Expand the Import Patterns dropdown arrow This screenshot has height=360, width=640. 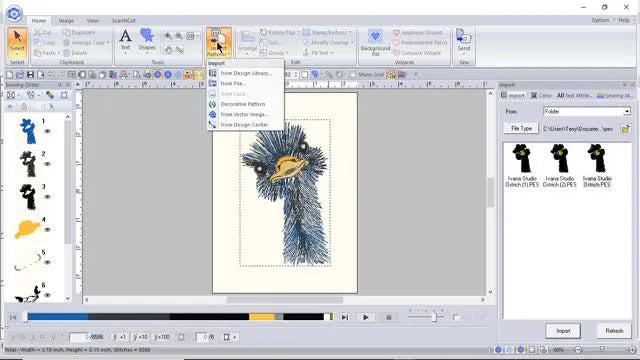coord(228,54)
